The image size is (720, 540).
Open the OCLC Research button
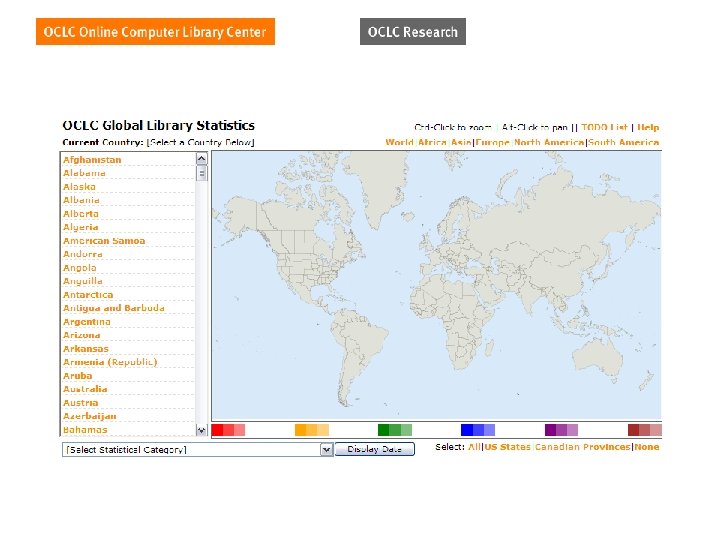pos(413,32)
